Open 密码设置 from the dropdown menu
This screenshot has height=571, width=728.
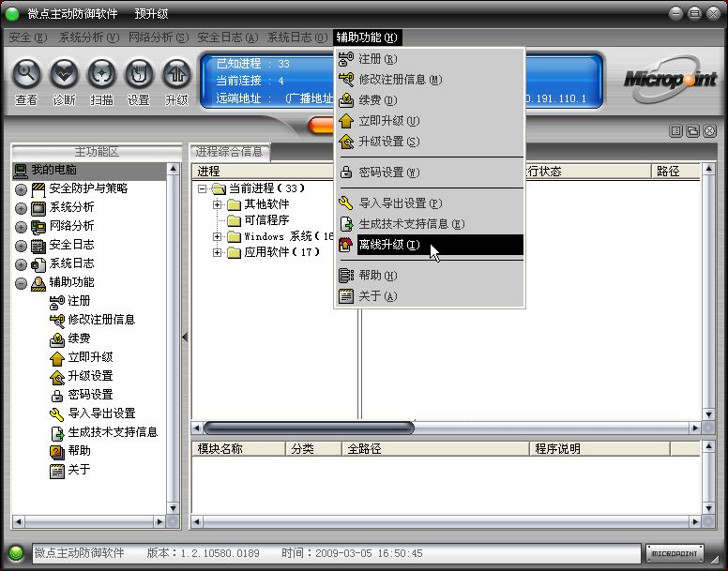(430, 173)
